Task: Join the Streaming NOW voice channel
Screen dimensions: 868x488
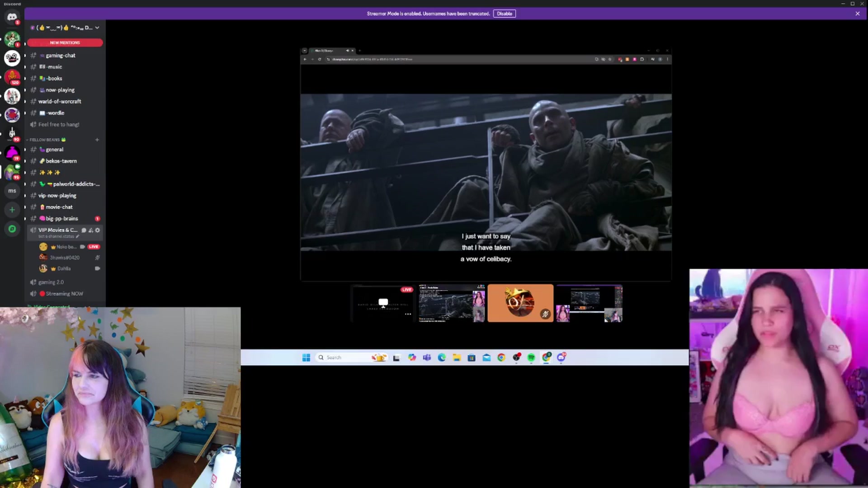Action: pos(65,294)
